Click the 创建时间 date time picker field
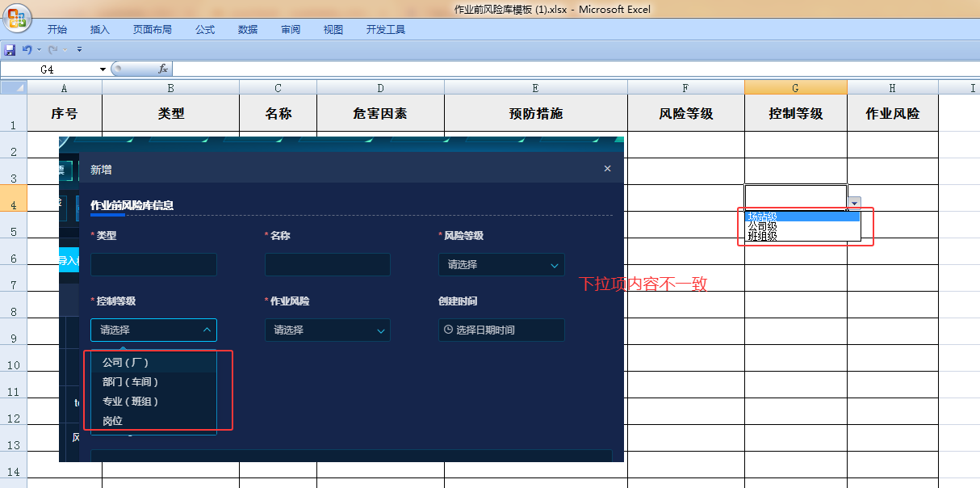 tap(501, 330)
